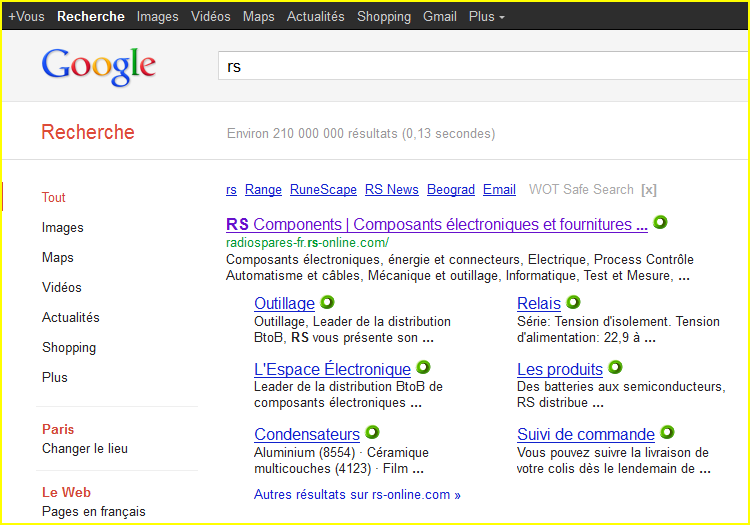Image resolution: width=750 pixels, height=525 pixels.
Task: Click WOT rating icon next to Outillage
Action: (327, 302)
